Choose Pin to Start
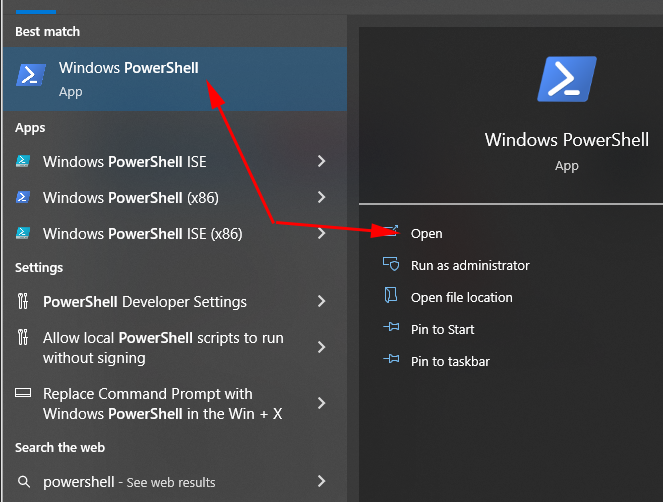663x502 pixels. pyautogui.click(x=442, y=329)
